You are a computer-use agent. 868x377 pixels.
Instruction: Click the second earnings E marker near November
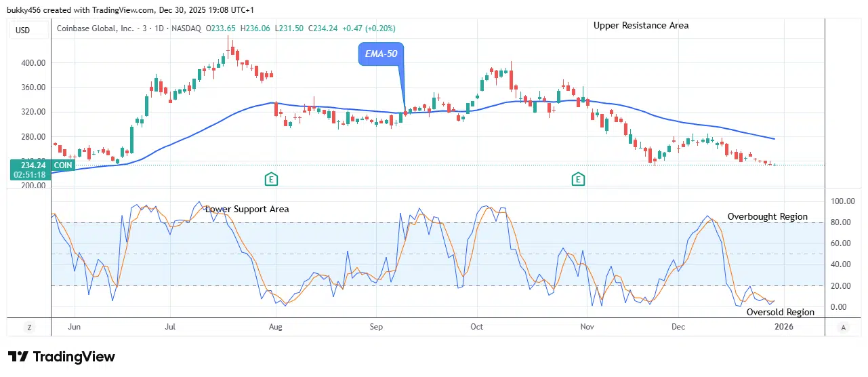[x=578, y=179]
